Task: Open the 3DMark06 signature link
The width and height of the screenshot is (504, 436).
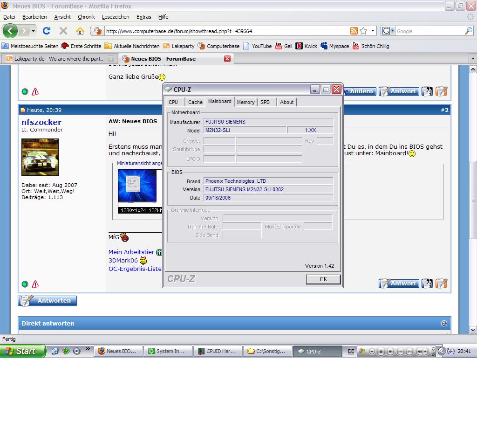Action: coord(123,260)
